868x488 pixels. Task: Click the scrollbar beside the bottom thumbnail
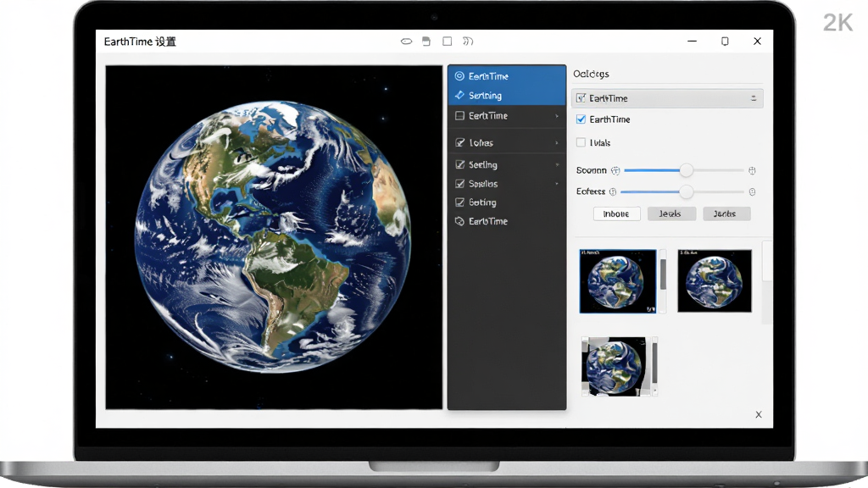tap(654, 366)
